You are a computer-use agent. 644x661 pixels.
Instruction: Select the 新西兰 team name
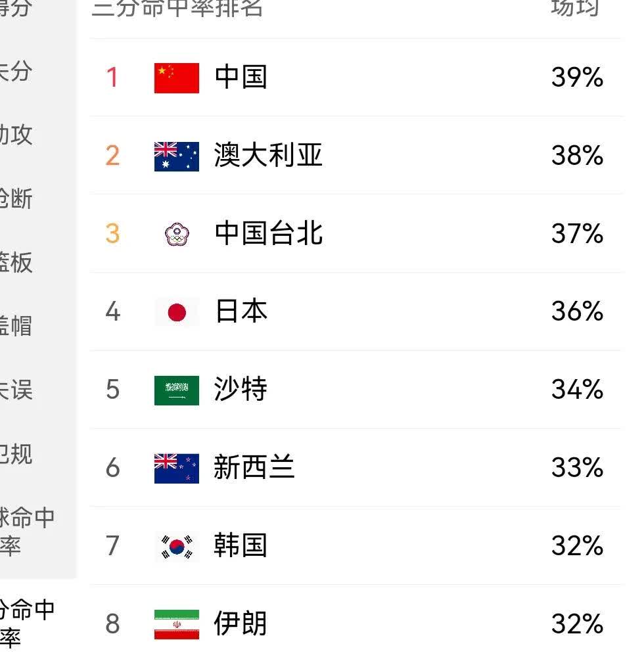(254, 468)
